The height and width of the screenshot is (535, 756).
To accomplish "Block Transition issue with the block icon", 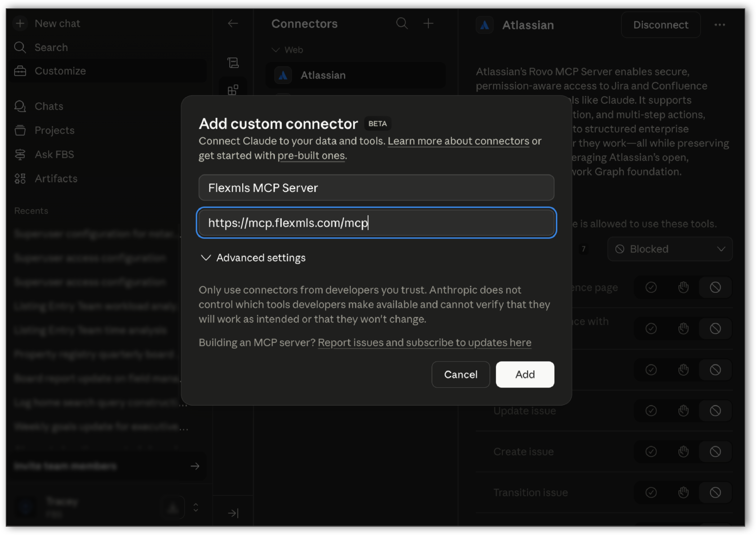I will point(716,492).
